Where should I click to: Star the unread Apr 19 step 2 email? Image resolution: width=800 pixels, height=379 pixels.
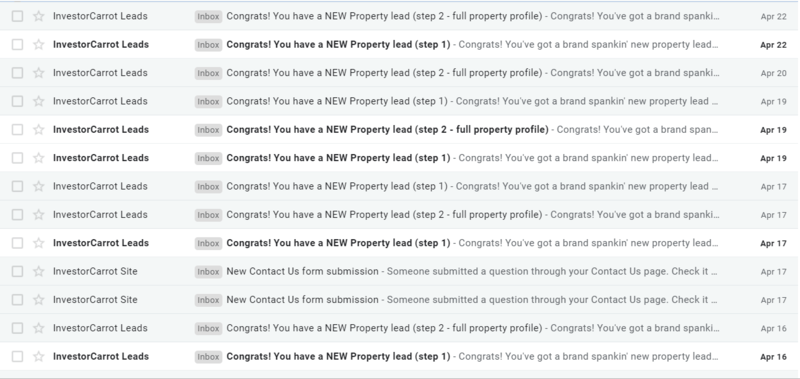pos(39,130)
